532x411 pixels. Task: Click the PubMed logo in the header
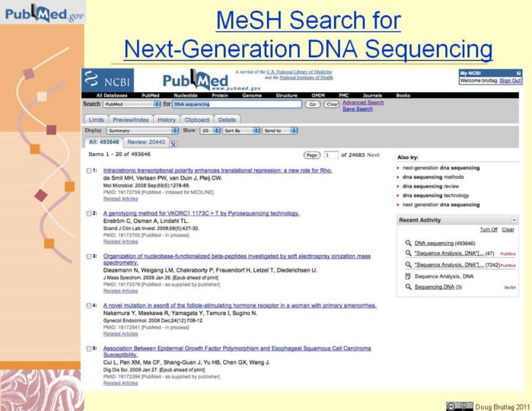click(191, 80)
